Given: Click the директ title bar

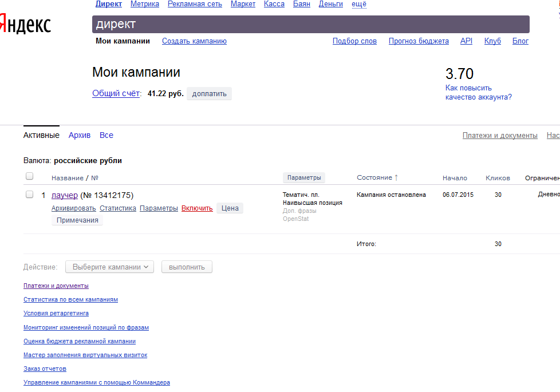Looking at the screenshot, I should pos(311,24).
